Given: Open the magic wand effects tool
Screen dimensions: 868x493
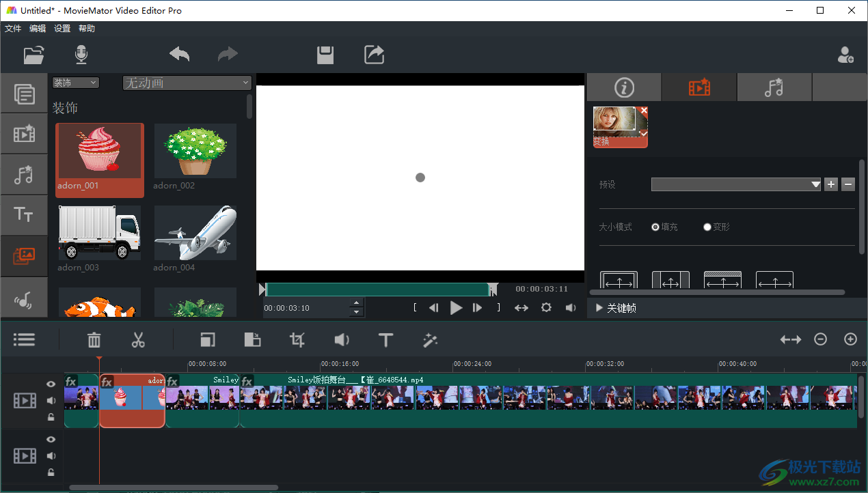Looking at the screenshot, I should click(x=430, y=339).
